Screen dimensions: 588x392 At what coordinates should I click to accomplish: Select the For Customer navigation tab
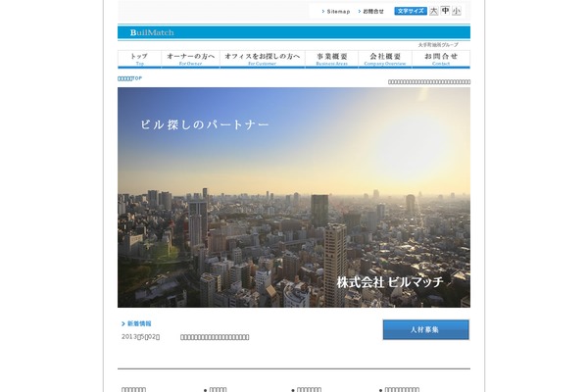pos(262,59)
